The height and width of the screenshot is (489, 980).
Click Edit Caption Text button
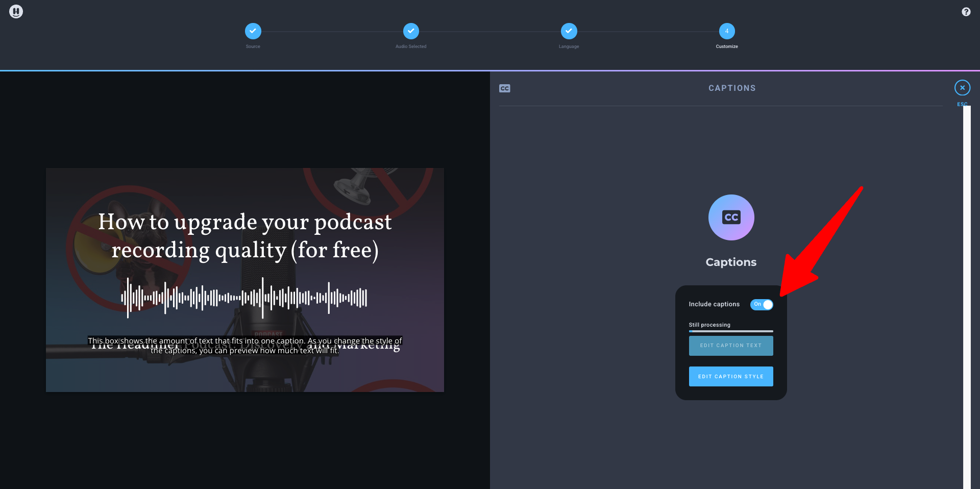coord(730,346)
